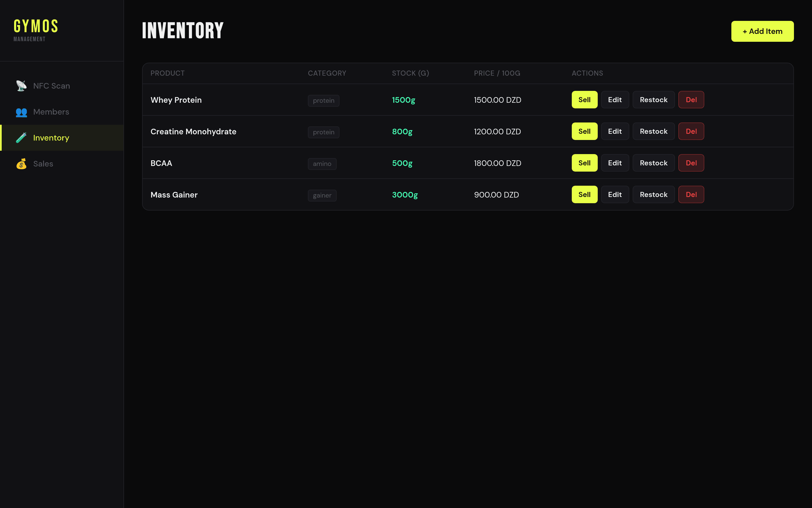Edit the BCAA item
The image size is (812, 508).
click(x=615, y=163)
